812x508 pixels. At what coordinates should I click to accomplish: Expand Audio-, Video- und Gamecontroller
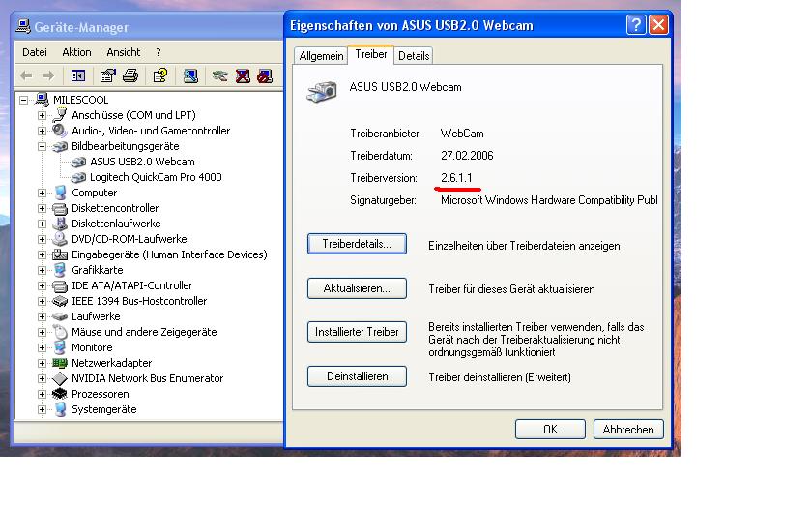pos(43,131)
